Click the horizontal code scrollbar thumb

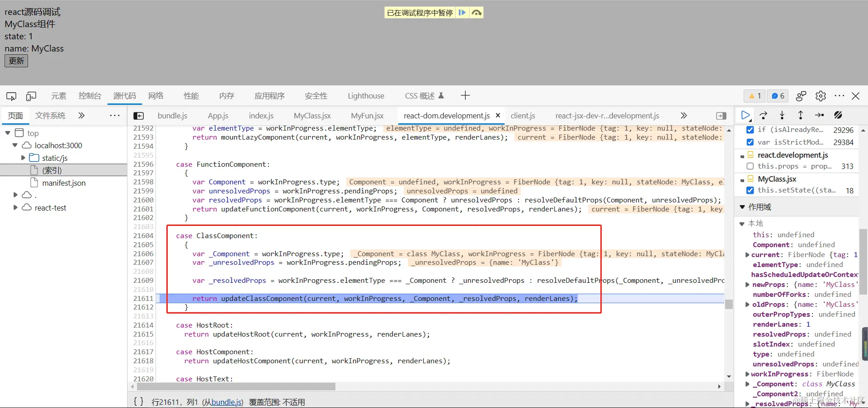point(236,387)
